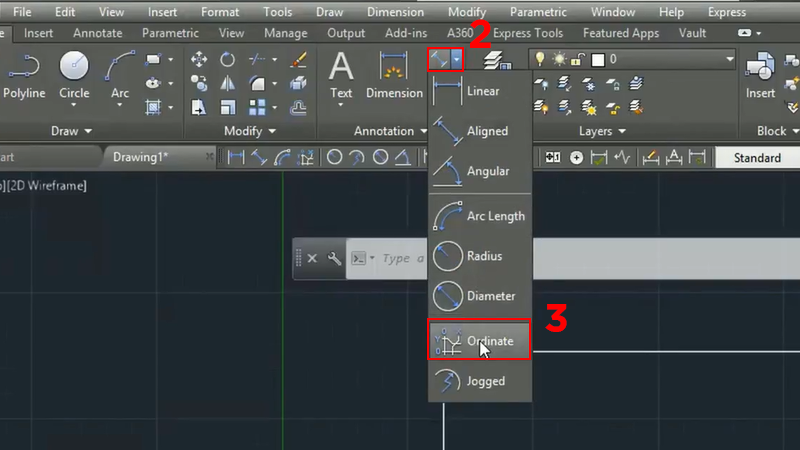Close the command line with X
Image resolution: width=800 pixels, height=450 pixels.
(312, 259)
